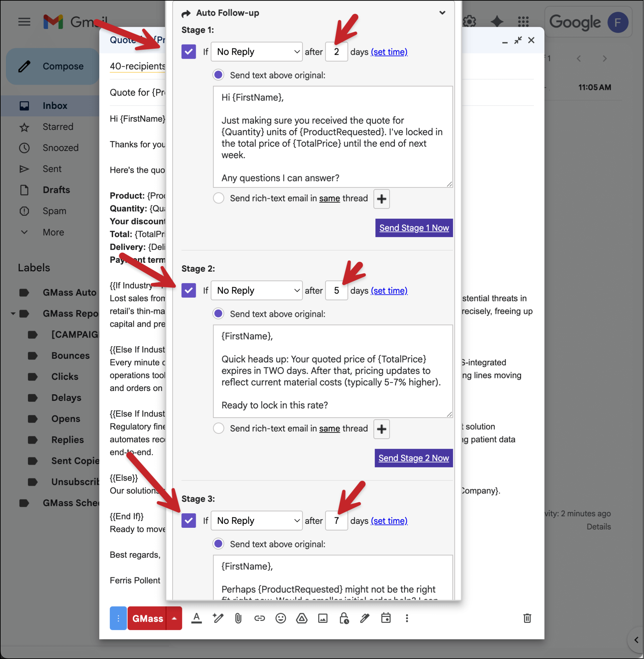644x659 pixels.
Task: Click Send Stage 2 Now
Action: point(413,458)
